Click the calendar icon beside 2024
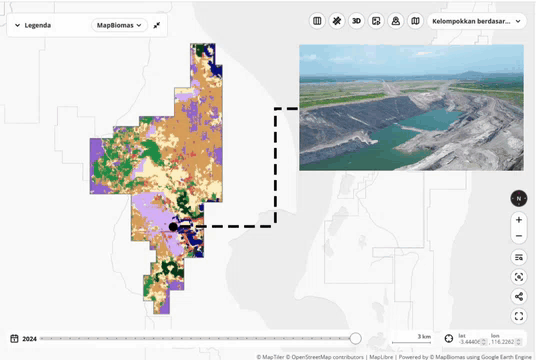Viewport: 536px width, 360px height. coord(14,339)
